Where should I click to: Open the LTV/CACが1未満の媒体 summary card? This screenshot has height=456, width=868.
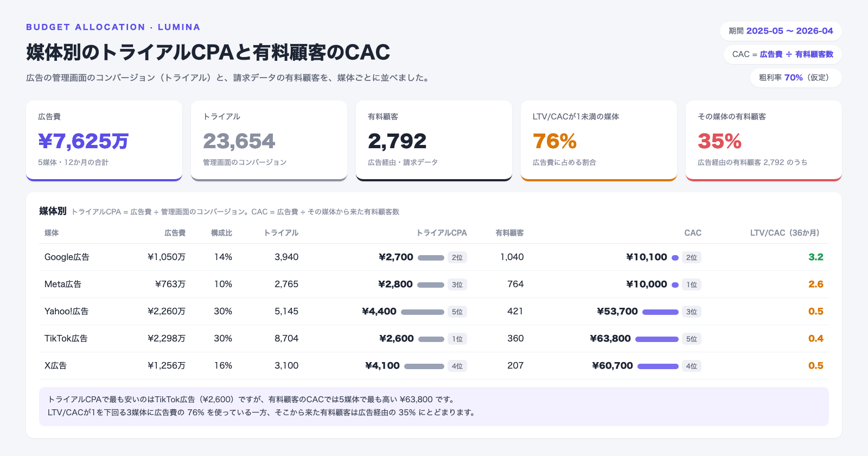coord(599,141)
